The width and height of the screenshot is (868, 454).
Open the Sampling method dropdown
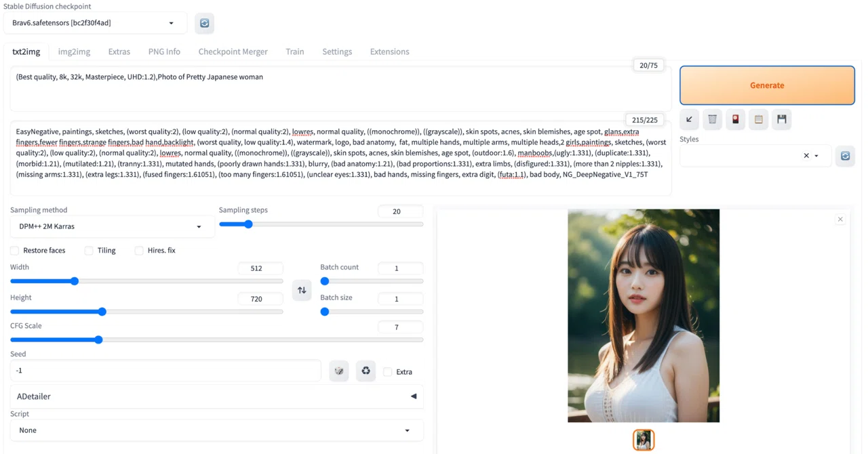pos(112,226)
